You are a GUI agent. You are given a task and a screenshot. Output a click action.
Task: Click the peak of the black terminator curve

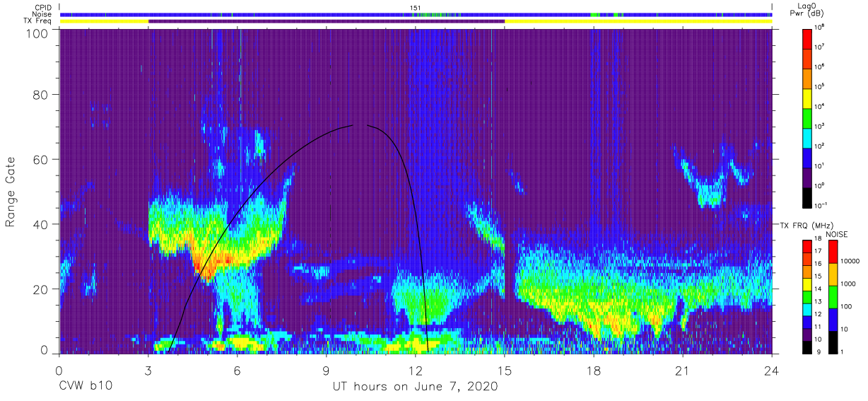point(360,125)
